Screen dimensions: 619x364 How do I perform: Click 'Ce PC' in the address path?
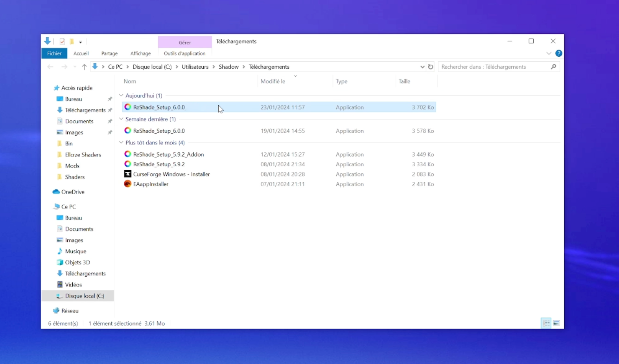115,67
